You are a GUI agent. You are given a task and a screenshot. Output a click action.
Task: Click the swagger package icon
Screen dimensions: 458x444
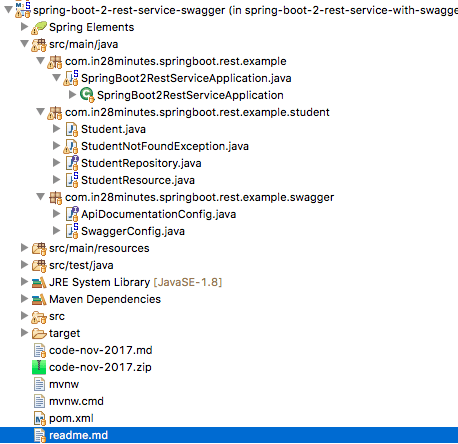pos(55,198)
